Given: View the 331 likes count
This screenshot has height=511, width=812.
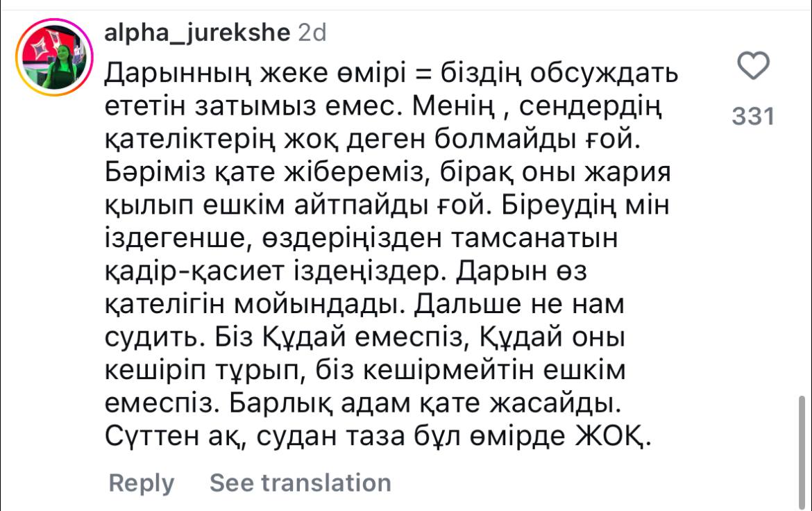Looking at the screenshot, I should [x=754, y=116].
